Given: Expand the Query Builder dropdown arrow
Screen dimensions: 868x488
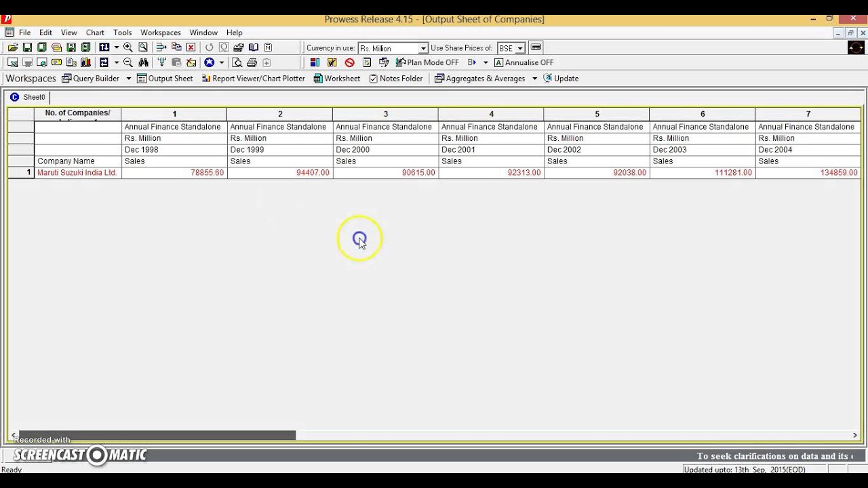Looking at the screenshot, I should coord(128,79).
